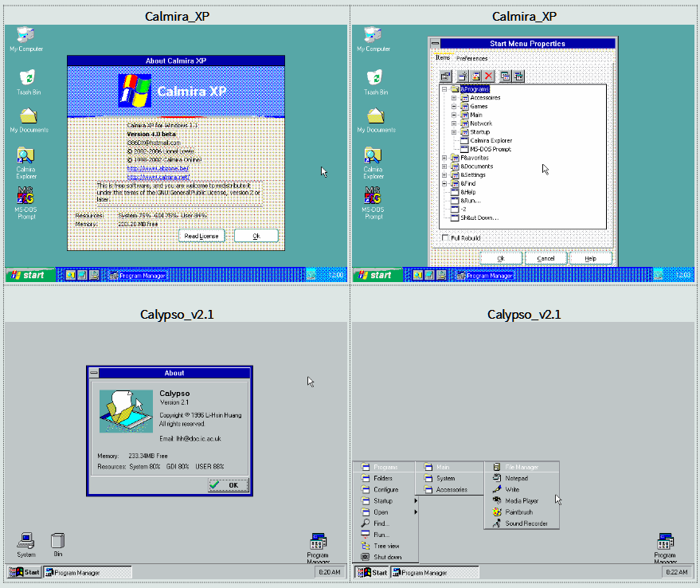The width and height of the screenshot is (700, 588).
Task: Launch Calmira Explorer desktop icon beside About Calmira XP dialog
Action: click(26, 163)
